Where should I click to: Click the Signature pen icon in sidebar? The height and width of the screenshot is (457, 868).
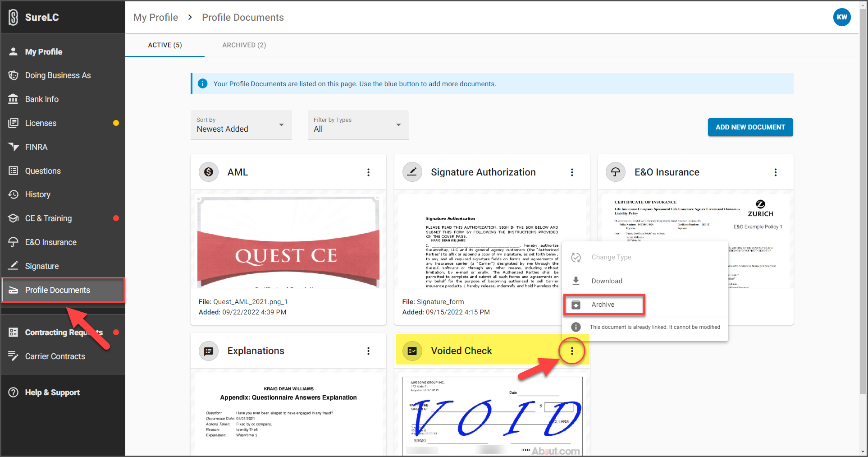[x=14, y=266]
